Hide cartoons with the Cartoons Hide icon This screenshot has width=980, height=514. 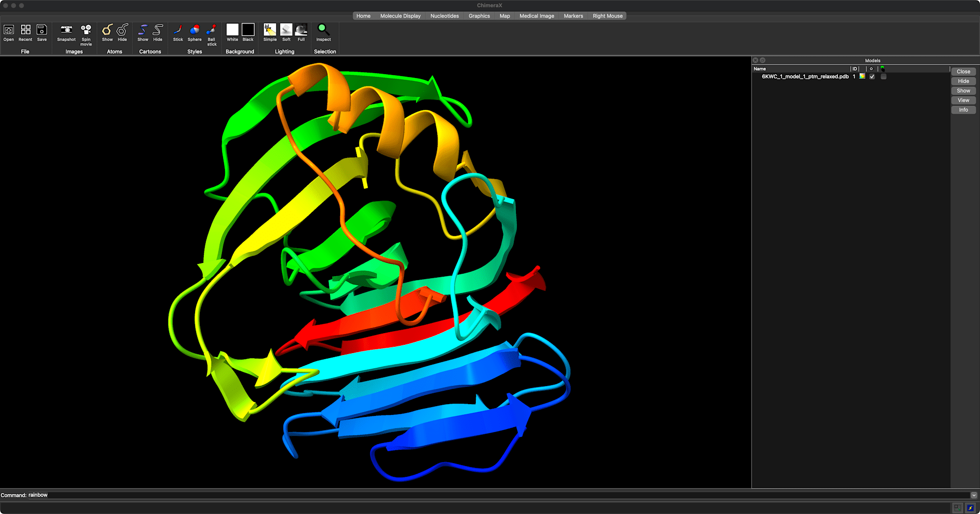pos(158,30)
